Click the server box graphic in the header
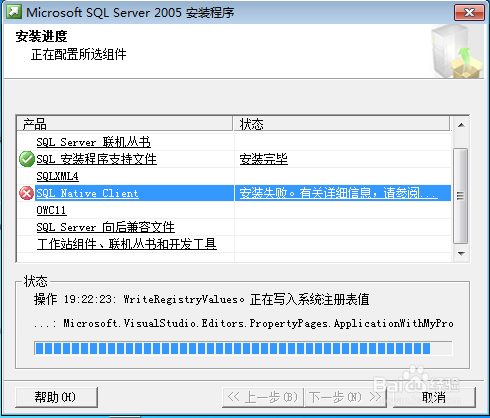This screenshot has width=490, height=418. click(457, 51)
